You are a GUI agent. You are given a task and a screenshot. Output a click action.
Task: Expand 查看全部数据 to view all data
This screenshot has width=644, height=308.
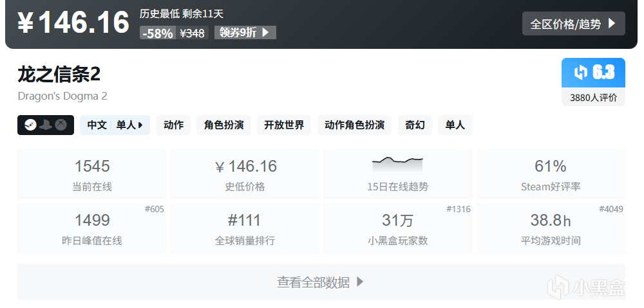pos(321,282)
